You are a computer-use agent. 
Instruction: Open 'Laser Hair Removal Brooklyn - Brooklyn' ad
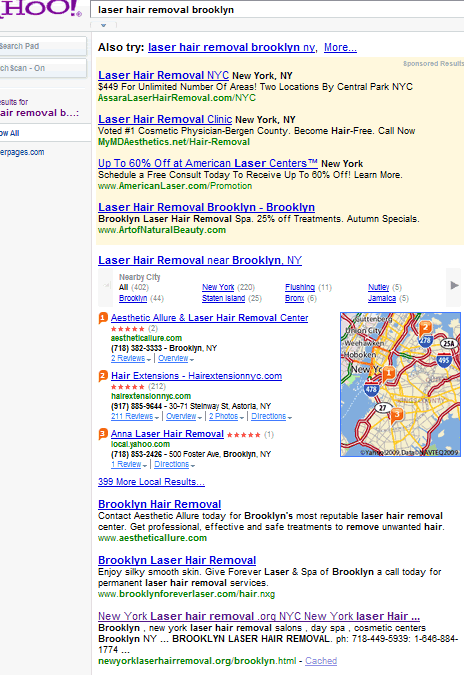point(206,207)
